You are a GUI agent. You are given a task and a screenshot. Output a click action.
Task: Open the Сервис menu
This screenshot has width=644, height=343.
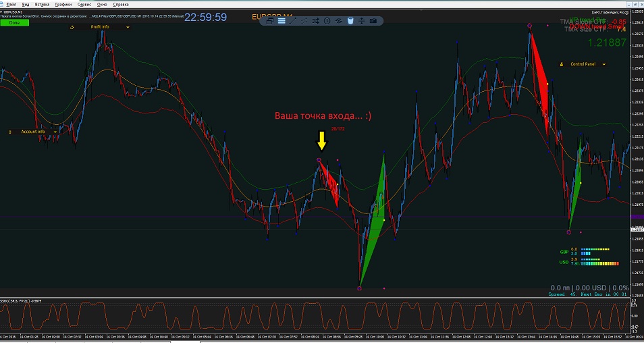84,5
